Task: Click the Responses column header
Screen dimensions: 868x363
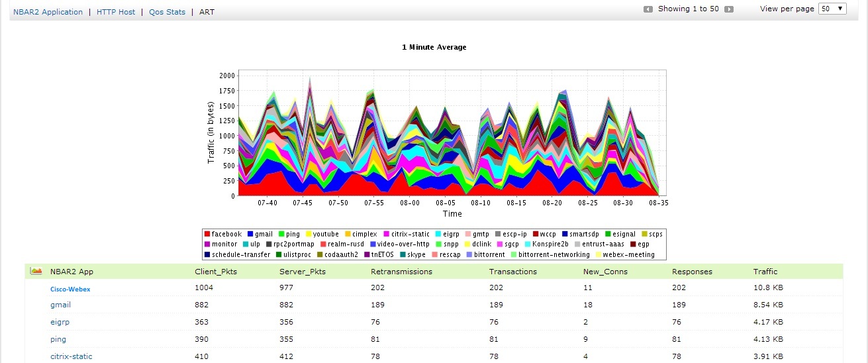Action: (x=691, y=272)
